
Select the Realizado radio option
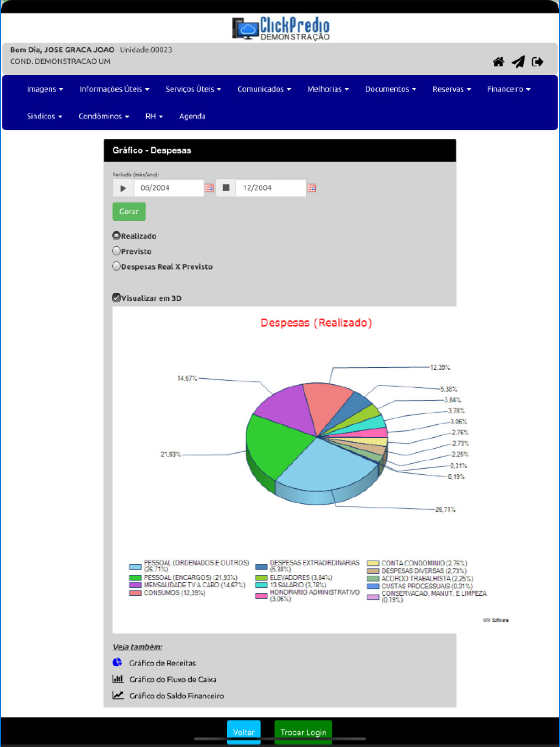116,236
